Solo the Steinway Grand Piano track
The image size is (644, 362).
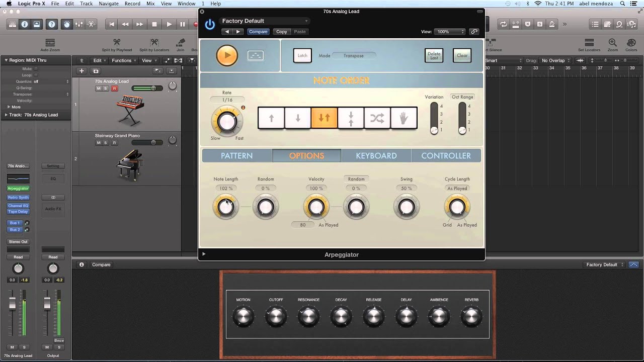106,143
